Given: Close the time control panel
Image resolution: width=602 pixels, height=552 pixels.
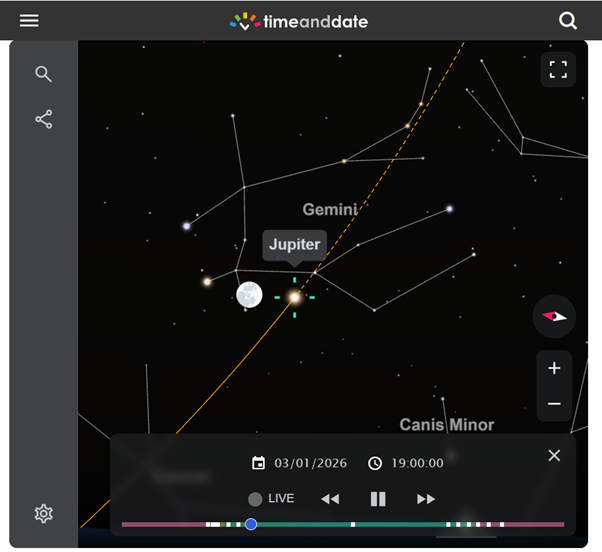Looking at the screenshot, I should [x=554, y=456].
